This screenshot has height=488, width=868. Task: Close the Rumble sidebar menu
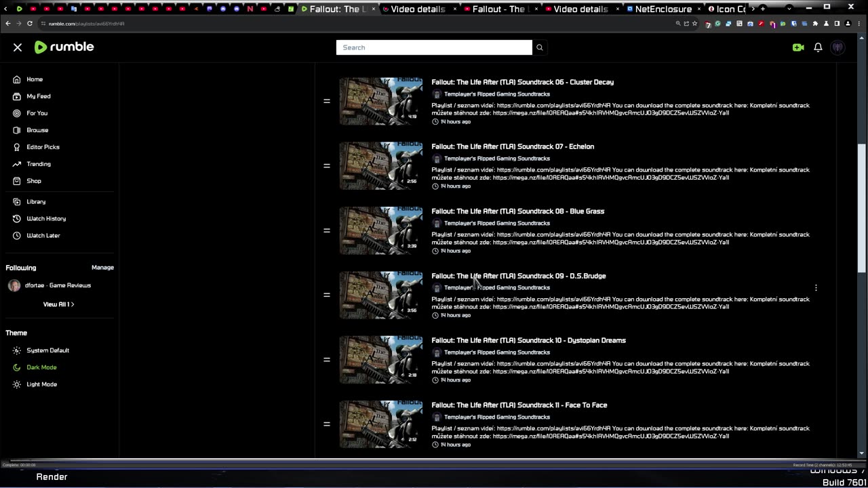pyautogui.click(x=18, y=47)
